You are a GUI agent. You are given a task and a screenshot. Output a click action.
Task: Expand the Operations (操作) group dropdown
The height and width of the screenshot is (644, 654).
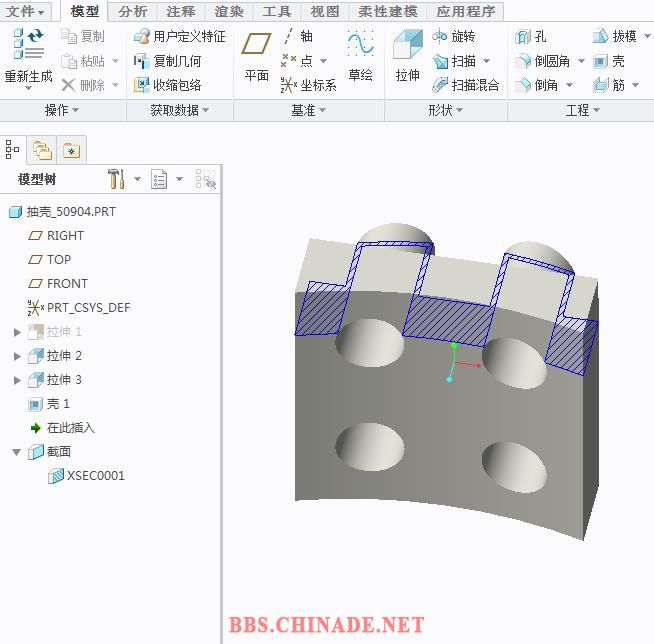pos(62,110)
